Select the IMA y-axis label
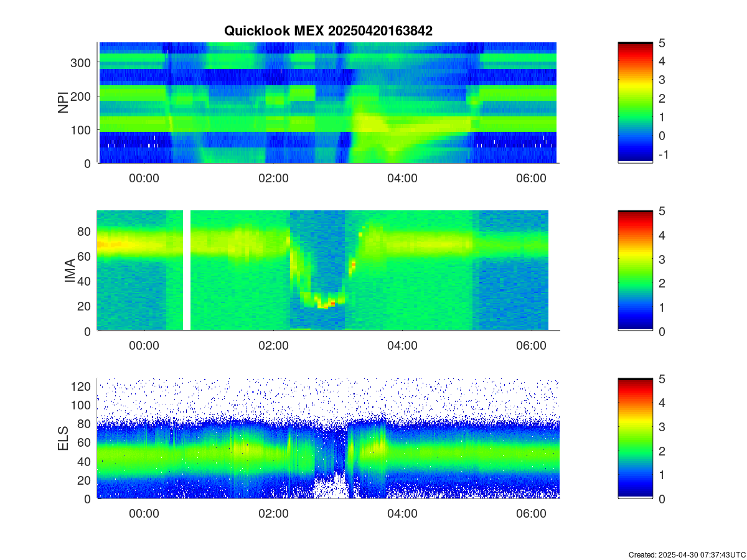Viewport: 747px width, 560px height. (69, 271)
